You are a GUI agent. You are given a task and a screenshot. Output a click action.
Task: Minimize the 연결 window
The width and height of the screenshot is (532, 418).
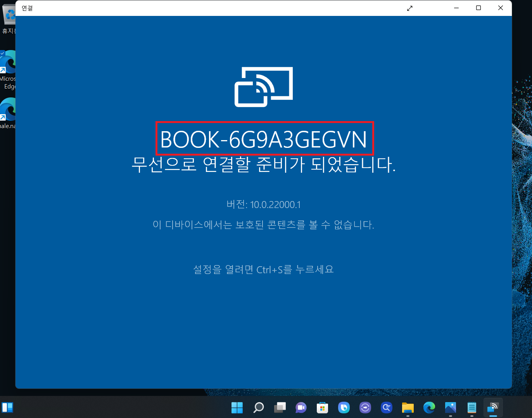click(456, 8)
